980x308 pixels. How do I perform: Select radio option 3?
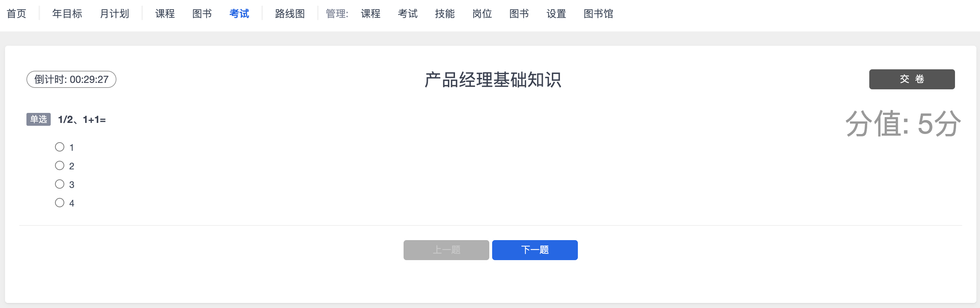tap(60, 184)
